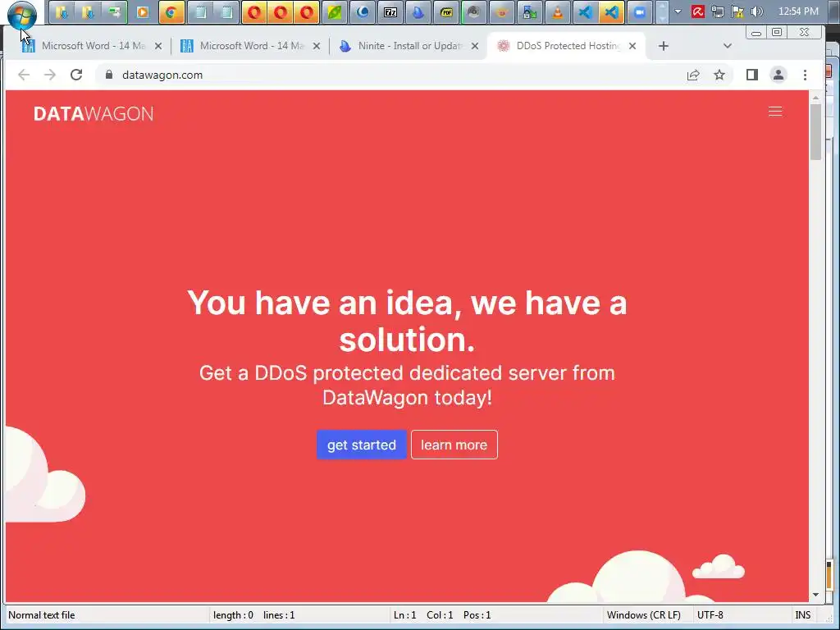
Task: Launch VLC media player from taskbar
Action: [x=557, y=12]
